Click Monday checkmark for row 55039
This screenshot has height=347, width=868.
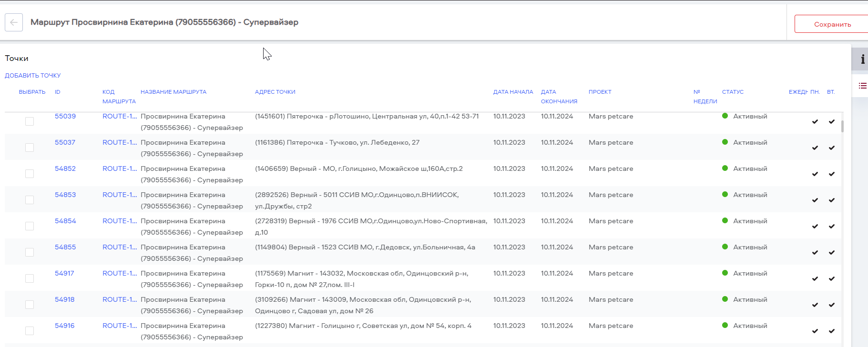click(815, 122)
